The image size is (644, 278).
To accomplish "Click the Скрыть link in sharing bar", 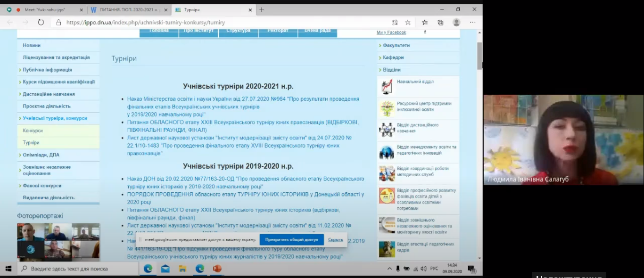I will click(336, 240).
